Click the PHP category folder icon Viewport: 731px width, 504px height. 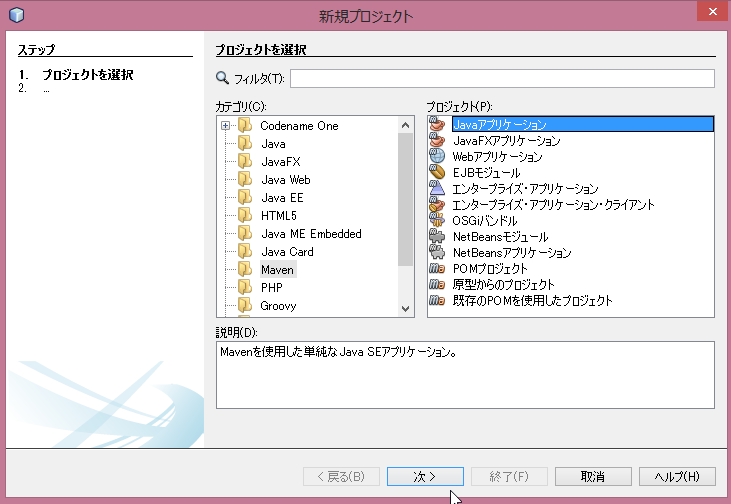[x=245, y=287]
